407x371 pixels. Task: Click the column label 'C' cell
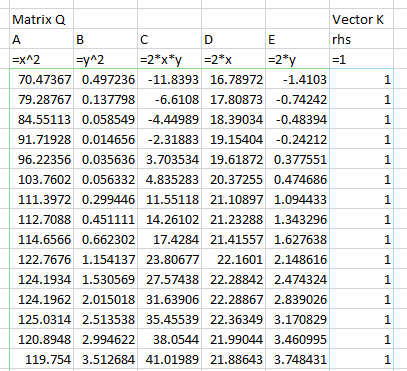(x=169, y=39)
